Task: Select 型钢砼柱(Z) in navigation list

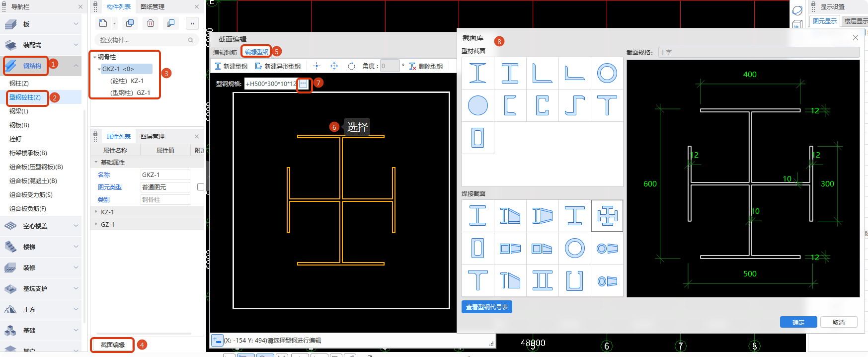Action: (25, 97)
